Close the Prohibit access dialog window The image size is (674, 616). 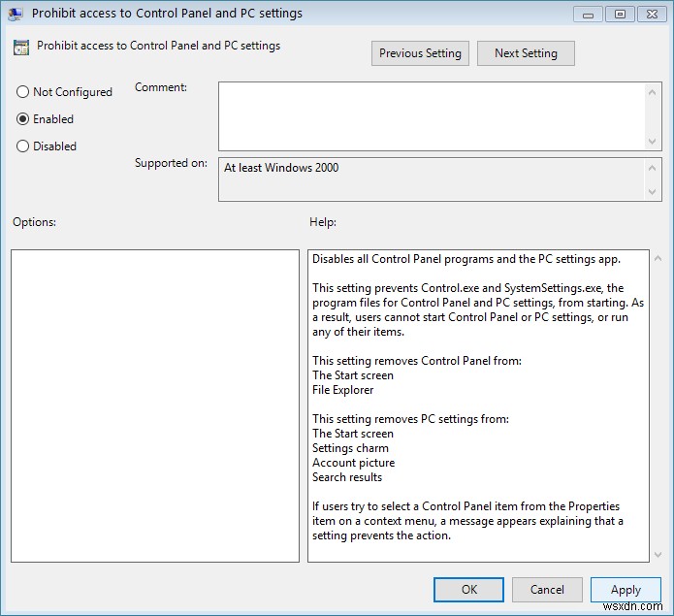(x=651, y=14)
